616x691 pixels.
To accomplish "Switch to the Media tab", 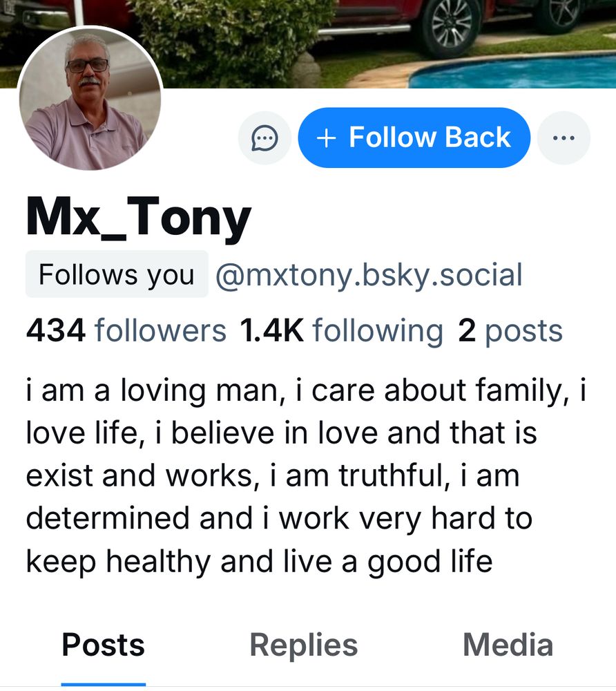I will [508, 645].
